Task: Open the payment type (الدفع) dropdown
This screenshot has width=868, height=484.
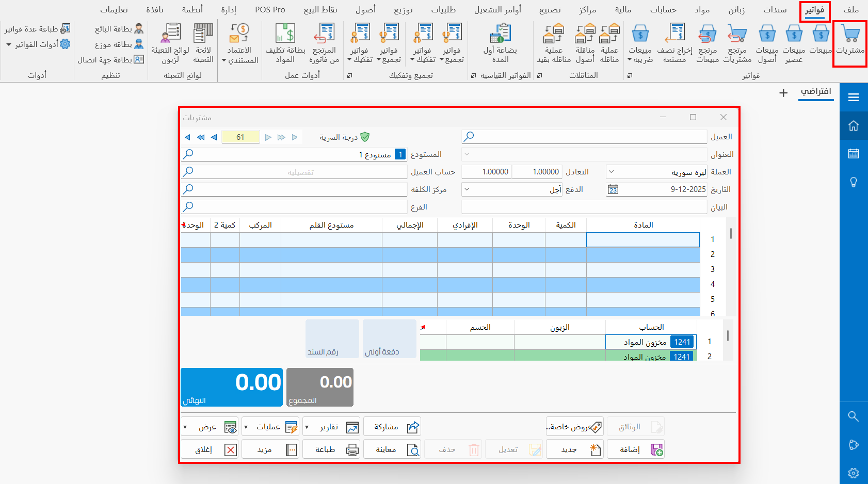Action: (x=467, y=189)
